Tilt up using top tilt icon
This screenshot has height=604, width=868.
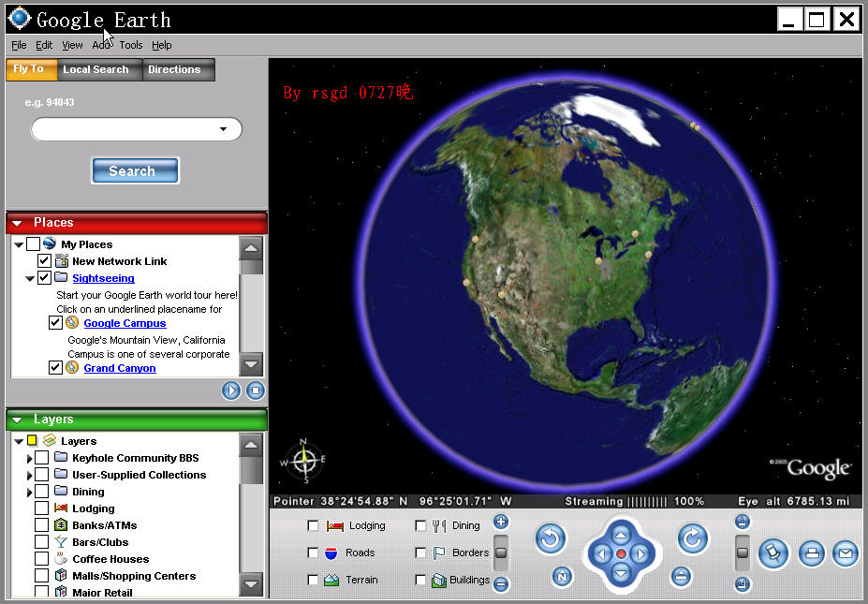pyautogui.click(x=743, y=521)
